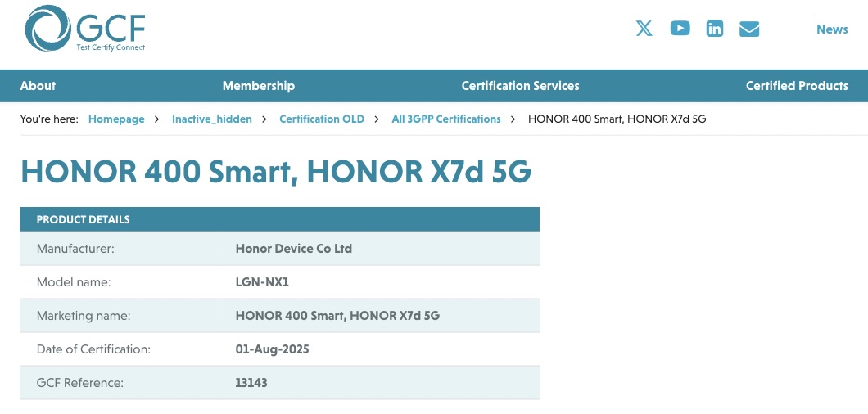Open All 3GPP Certifications breadcrumb link
Screen dimensions: 868x414
pyautogui.click(x=446, y=119)
